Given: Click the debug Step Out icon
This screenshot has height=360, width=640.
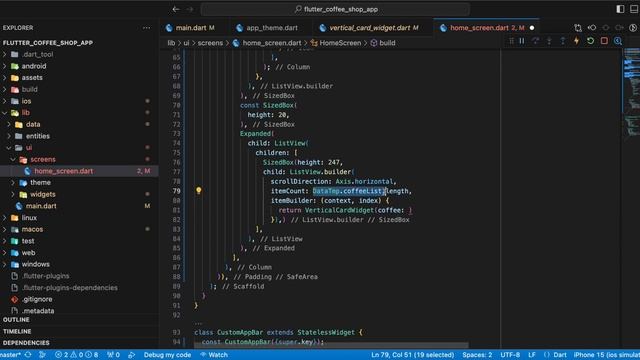Looking at the screenshot, I should coord(563,41).
